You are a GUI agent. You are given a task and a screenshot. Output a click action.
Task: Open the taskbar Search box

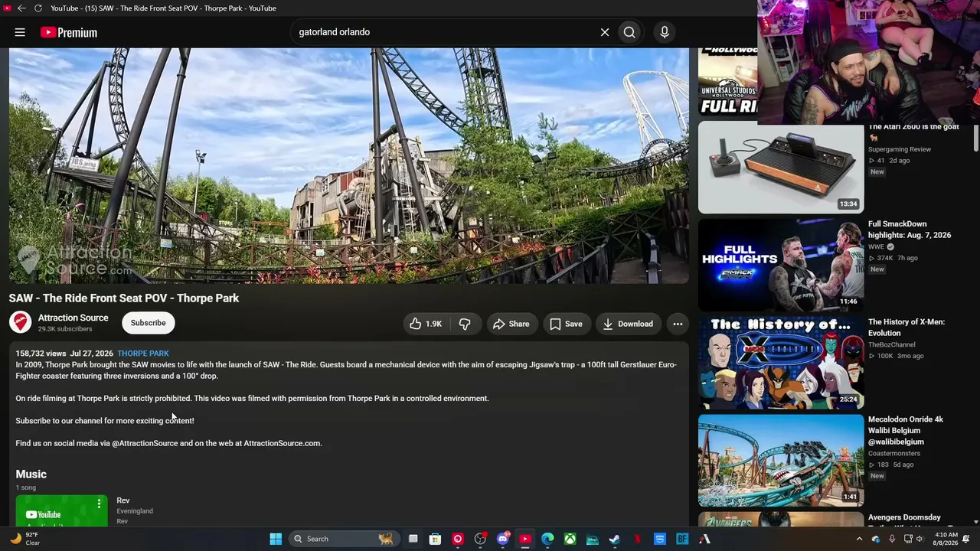(343, 539)
